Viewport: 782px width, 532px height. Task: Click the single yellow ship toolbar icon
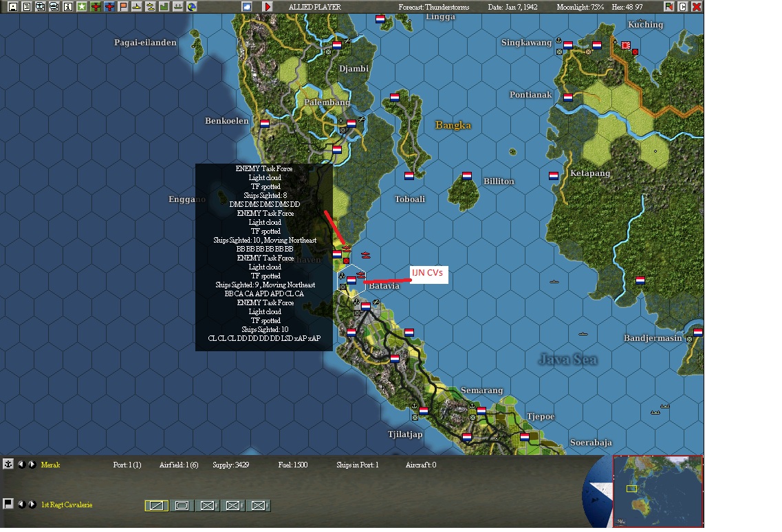click(x=137, y=6)
